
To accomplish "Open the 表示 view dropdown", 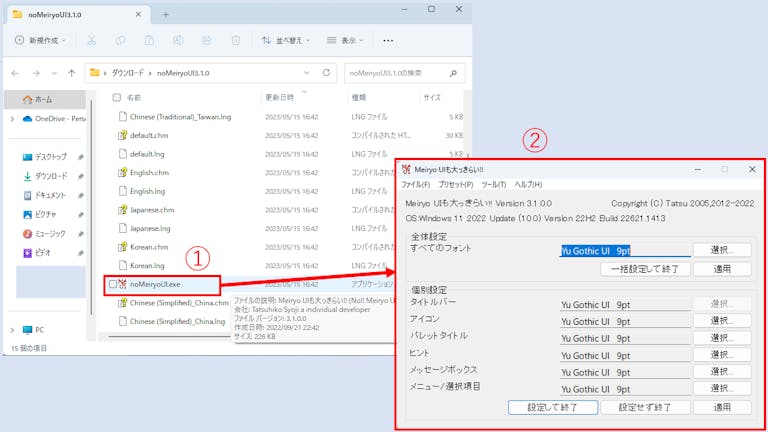I will (x=345, y=40).
